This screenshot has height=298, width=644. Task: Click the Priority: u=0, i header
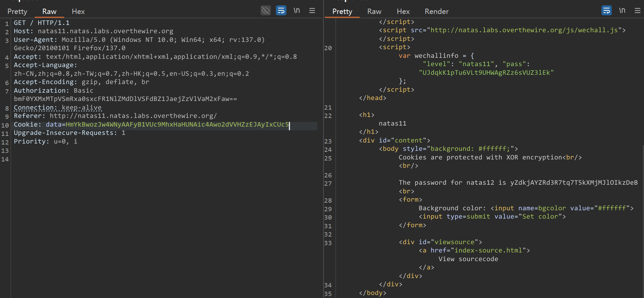(46, 142)
